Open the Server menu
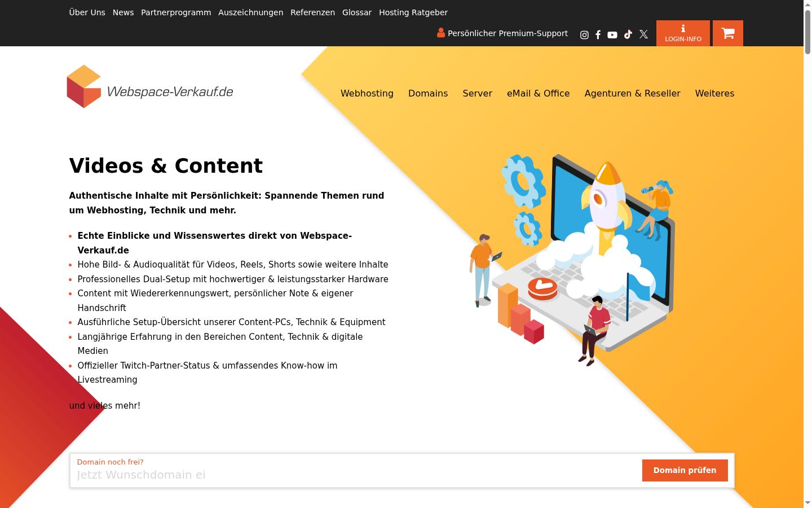 (478, 94)
